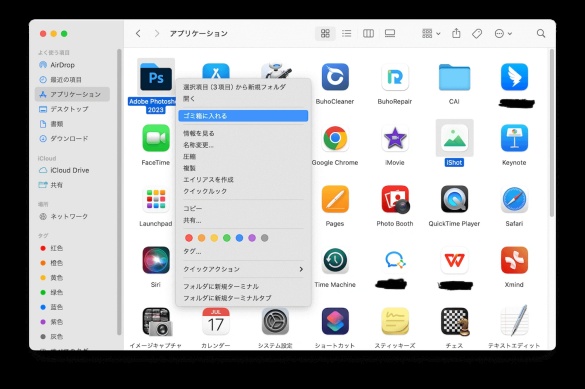Open AirDrop in the sidebar
The image size is (585, 389).
pos(73,65)
